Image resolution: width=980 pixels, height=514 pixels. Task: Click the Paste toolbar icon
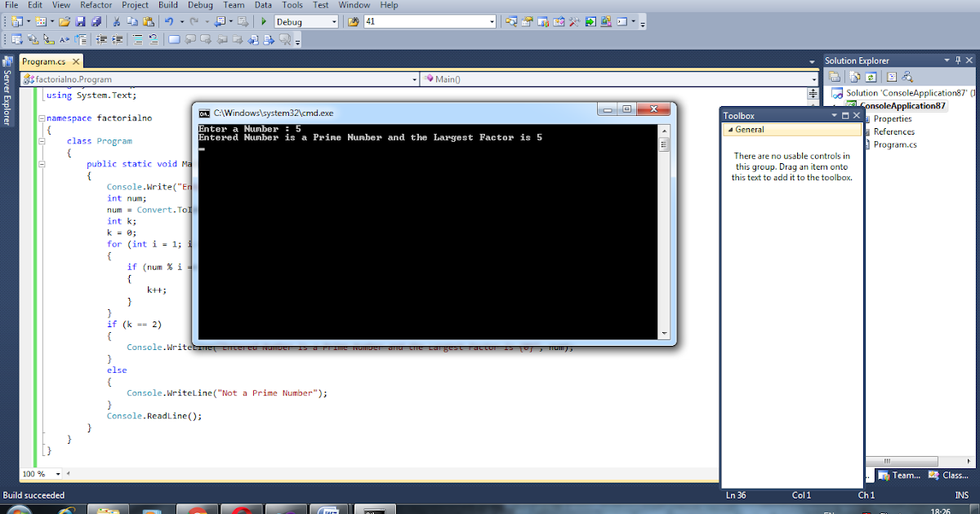click(148, 21)
